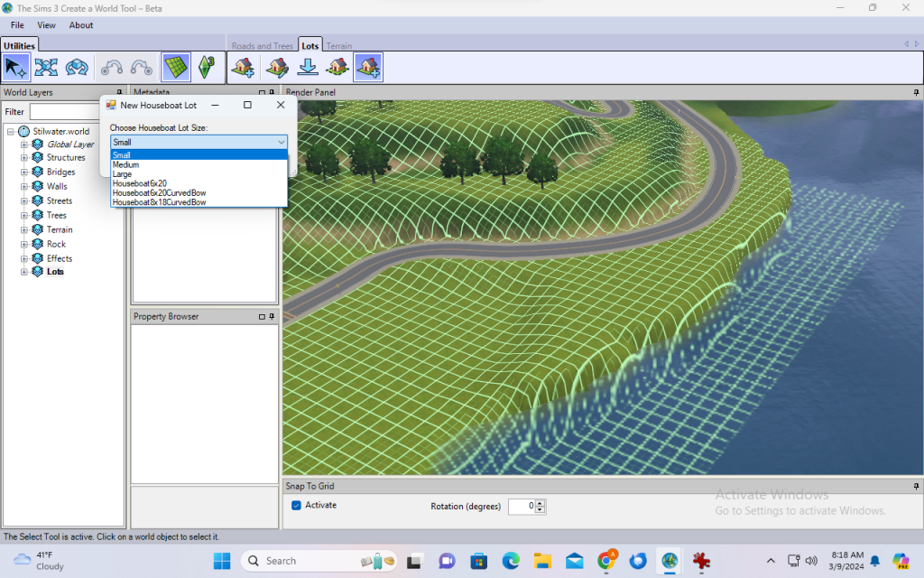
Task: Click the green plumbob icon
Action: point(207,67)
